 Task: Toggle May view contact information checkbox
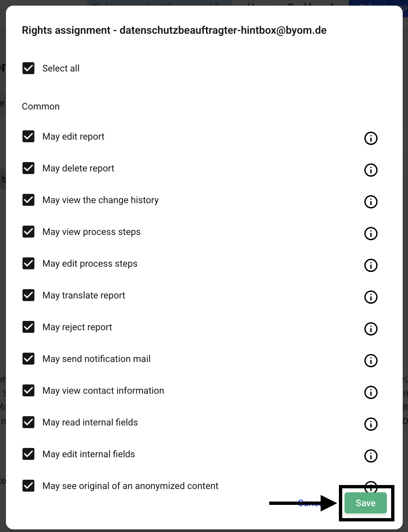28,390
